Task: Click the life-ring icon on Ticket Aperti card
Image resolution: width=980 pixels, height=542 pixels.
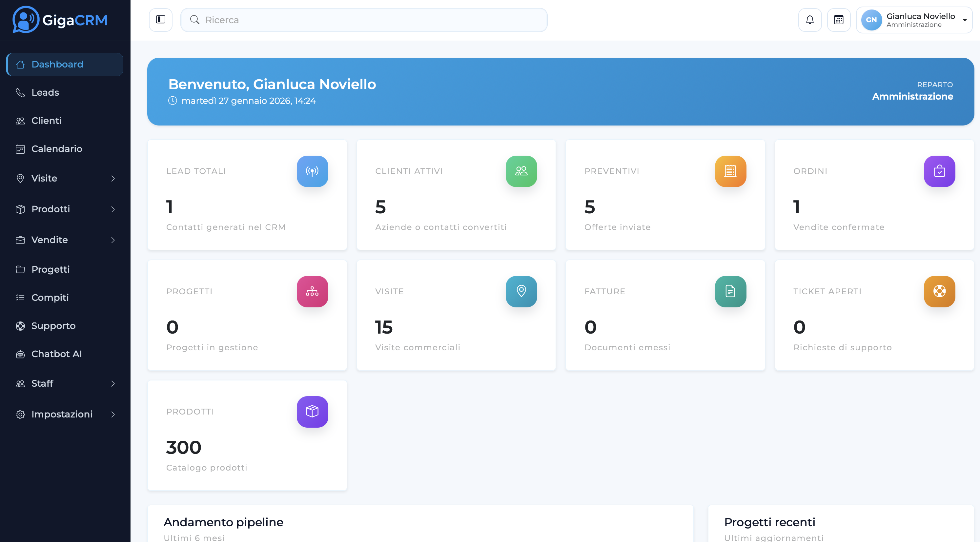Action: pyautogui.click(x=940, y=292)
